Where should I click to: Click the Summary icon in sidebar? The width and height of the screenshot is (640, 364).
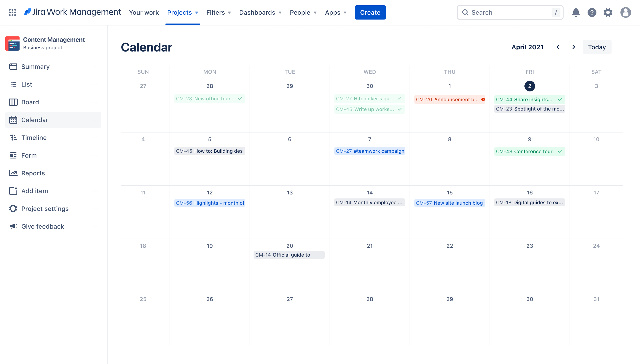(13, 66)
